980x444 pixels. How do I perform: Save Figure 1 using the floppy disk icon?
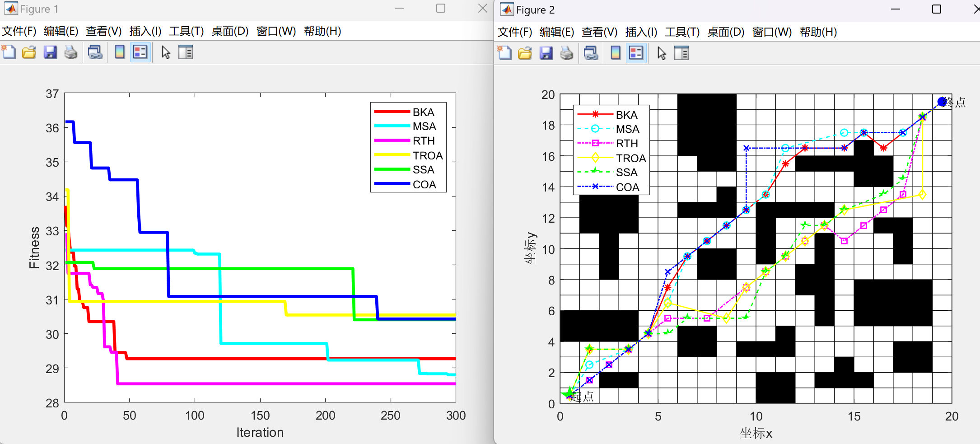pyautogui.click(x=50, y=52)
